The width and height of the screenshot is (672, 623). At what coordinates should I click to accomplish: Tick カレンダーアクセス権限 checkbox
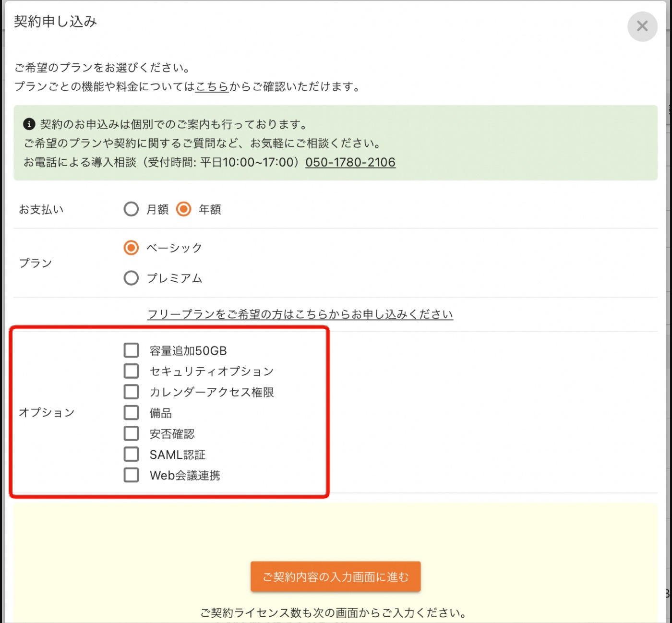(x=131, y=392)
